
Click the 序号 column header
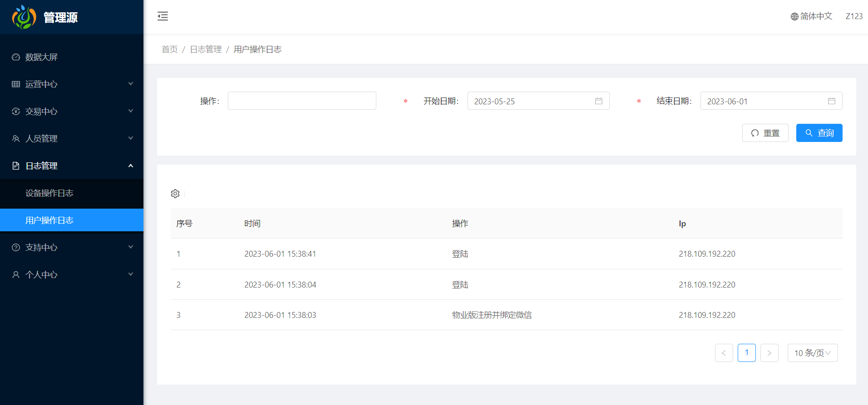(184, 224)
